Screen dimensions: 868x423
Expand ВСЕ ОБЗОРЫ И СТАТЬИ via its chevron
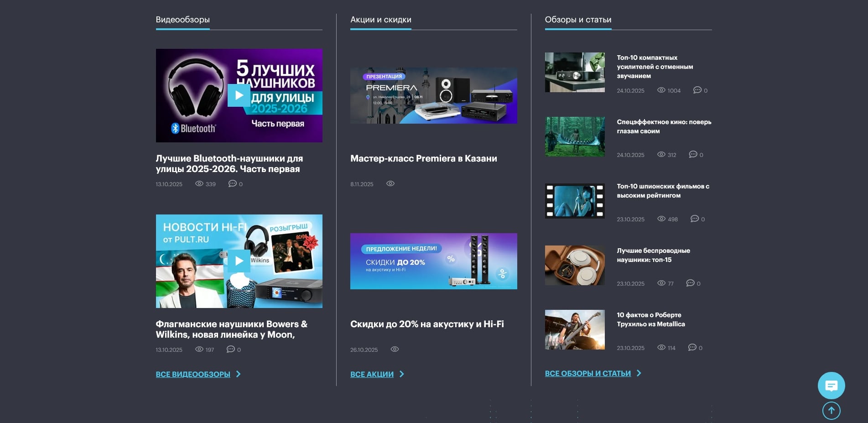pyautogui.click(x=639, y=373)
